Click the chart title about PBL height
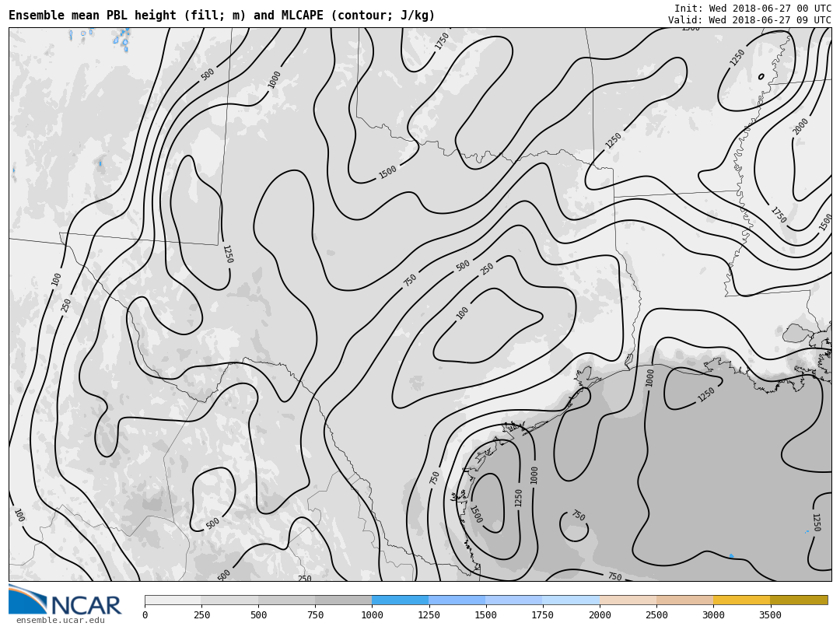This screenshot has width=840, height=630. (222, 16)
